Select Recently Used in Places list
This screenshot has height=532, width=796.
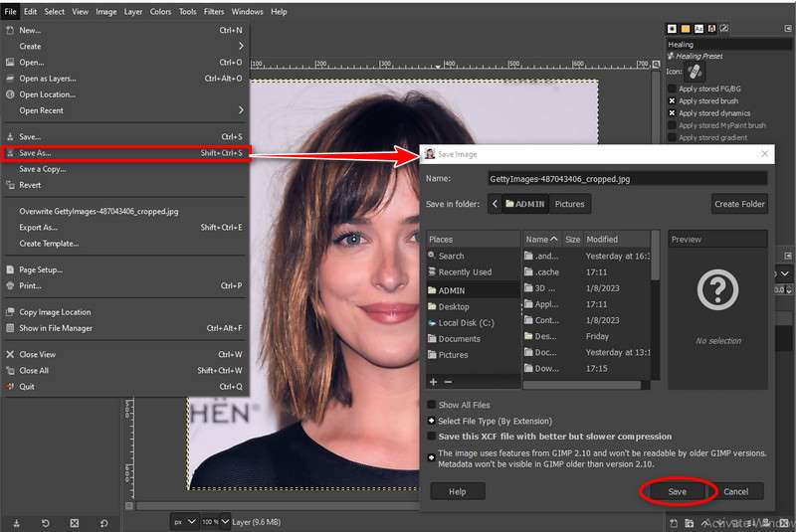point(474,271)
